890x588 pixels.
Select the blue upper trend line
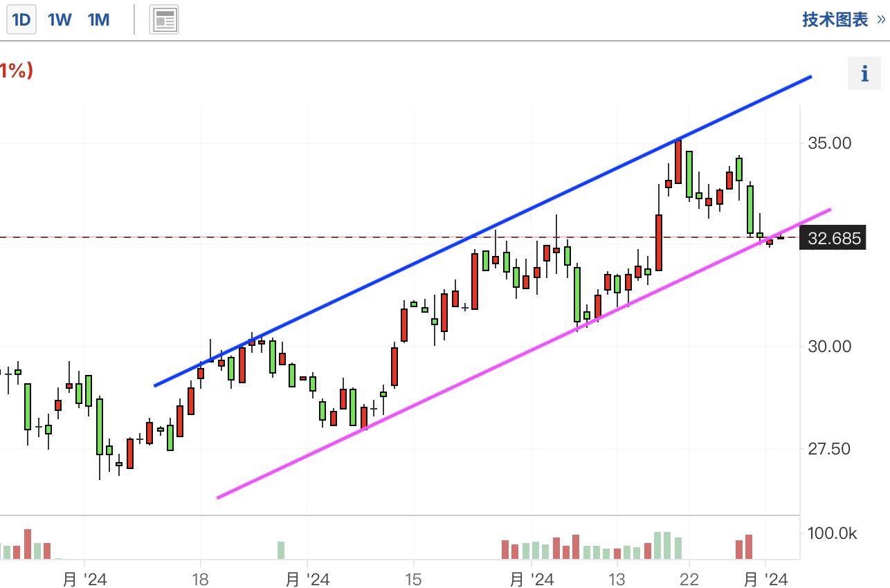482,231
